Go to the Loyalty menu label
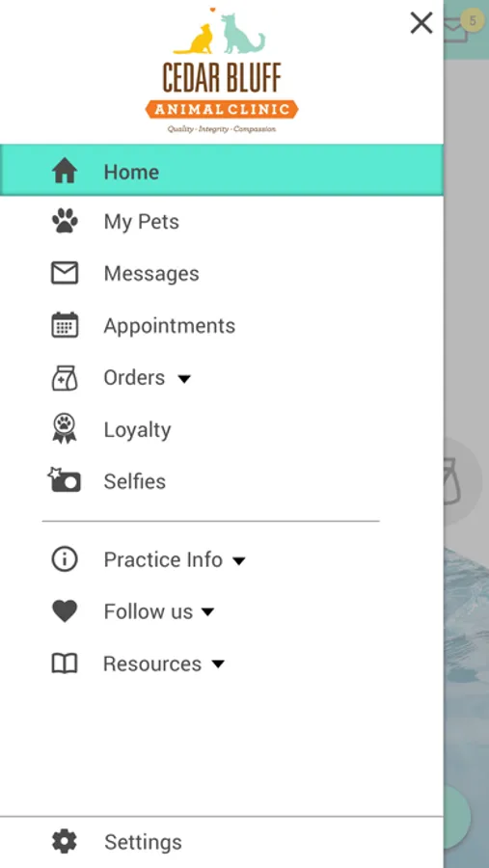The height and width of the screenshot is (868, 489). [x=137, y=430]
